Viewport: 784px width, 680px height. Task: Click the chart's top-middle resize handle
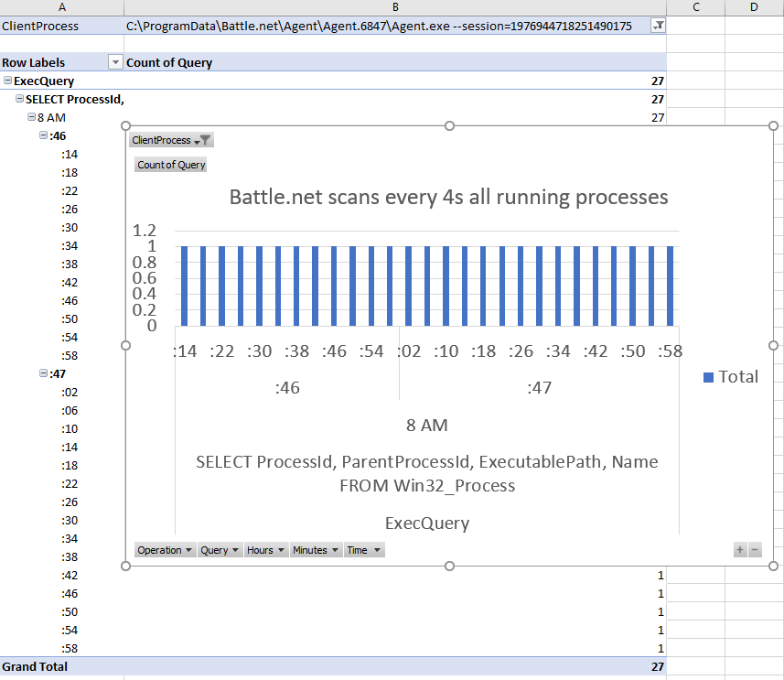point(449,125)
